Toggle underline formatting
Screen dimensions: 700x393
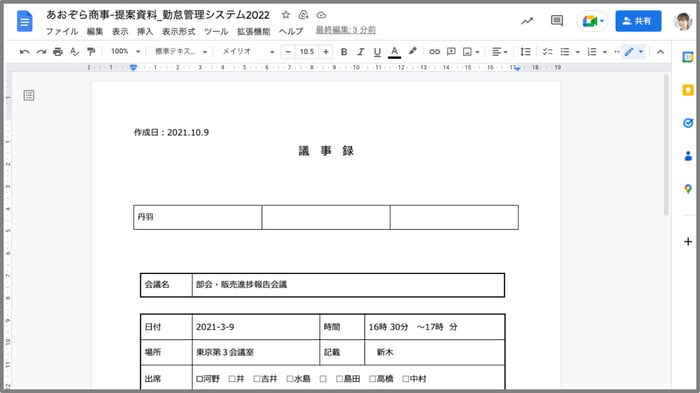(x=377, y=52)
